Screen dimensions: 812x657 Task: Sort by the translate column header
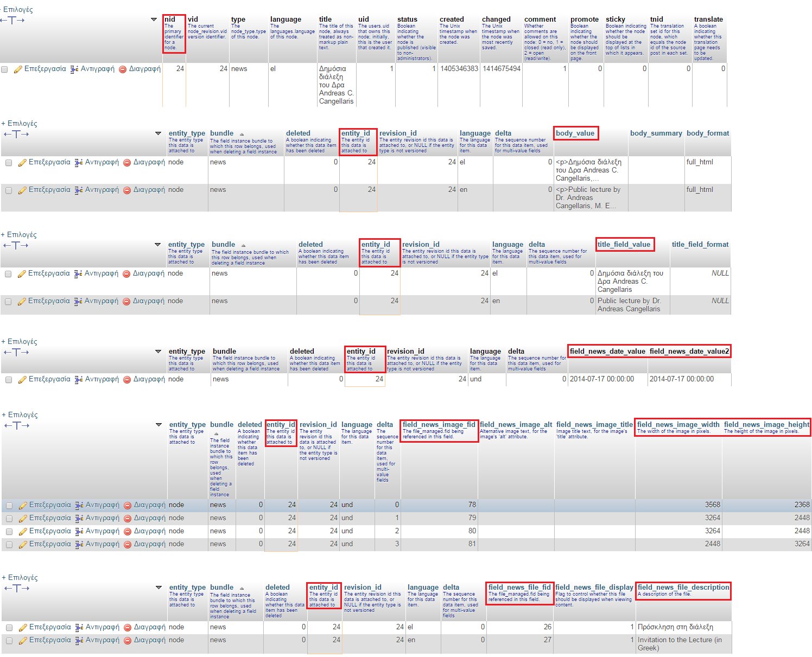[708, 19]
